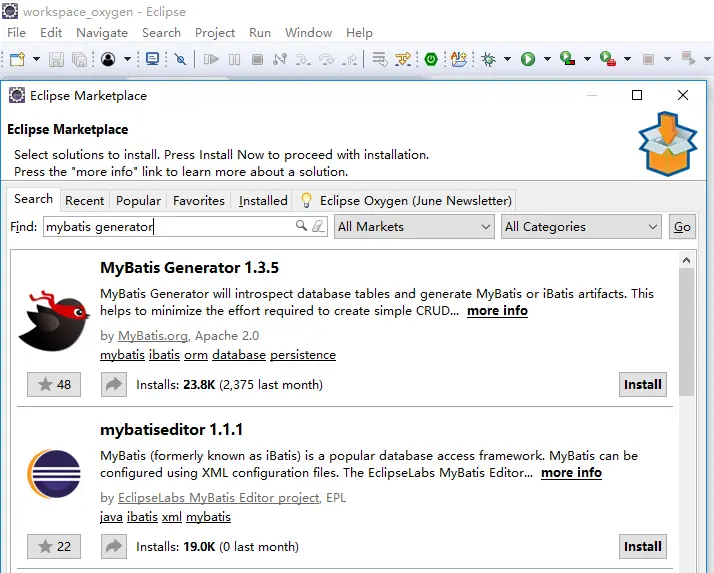Share mybatiseditor via arrow icon
Screen dimensions: 714x573
(114, 547)
